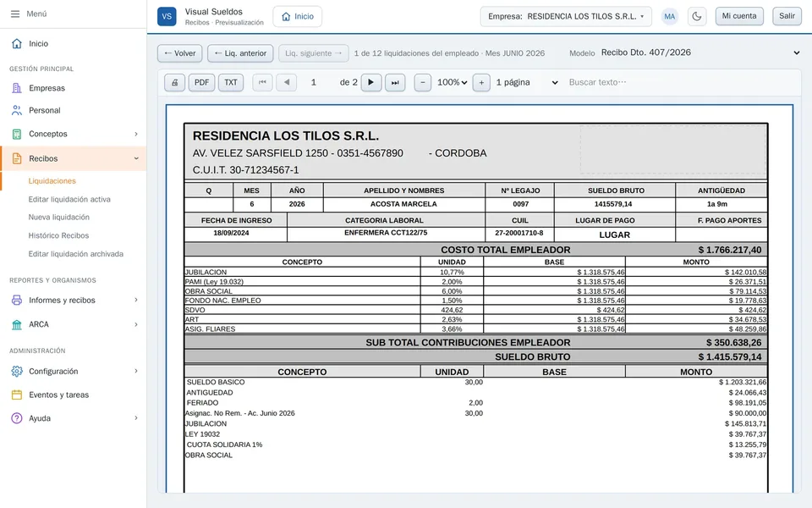This screenshot has height=508, width=812.
Task: Click the Eventos y tareas calendar icon
Action: (x=17, y=395)
